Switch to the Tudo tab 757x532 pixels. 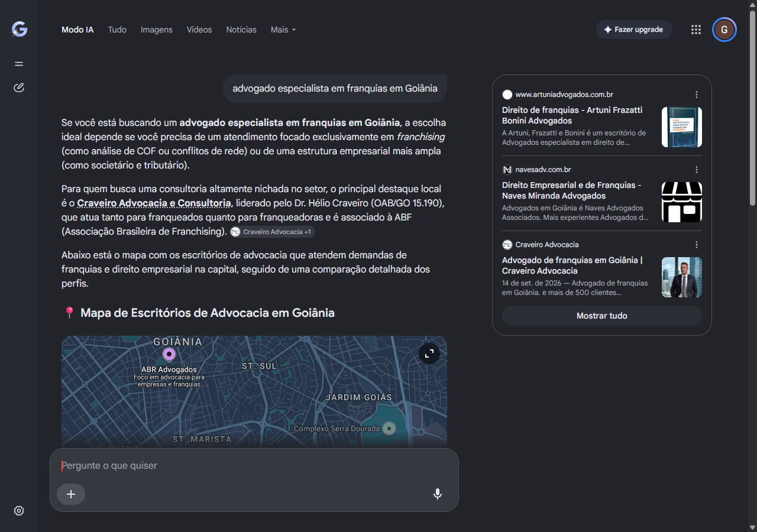pyautogui.click(x=117, y=30)
